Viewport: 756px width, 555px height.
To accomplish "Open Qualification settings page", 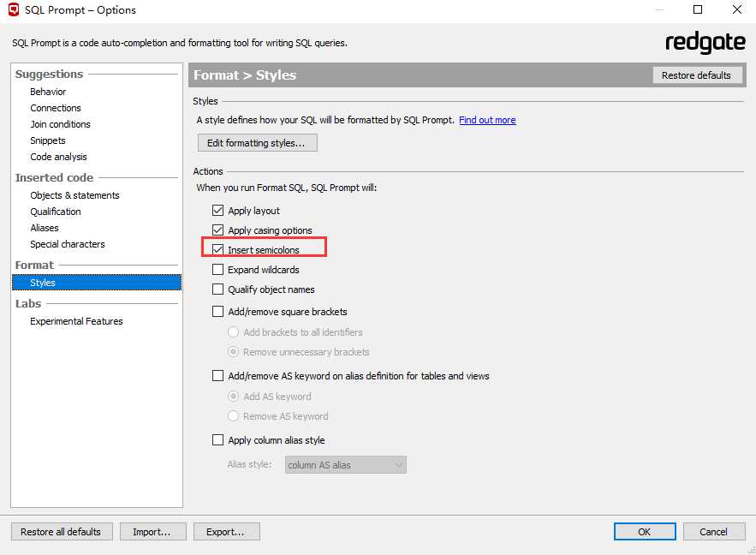I will [x=56, y=212].
